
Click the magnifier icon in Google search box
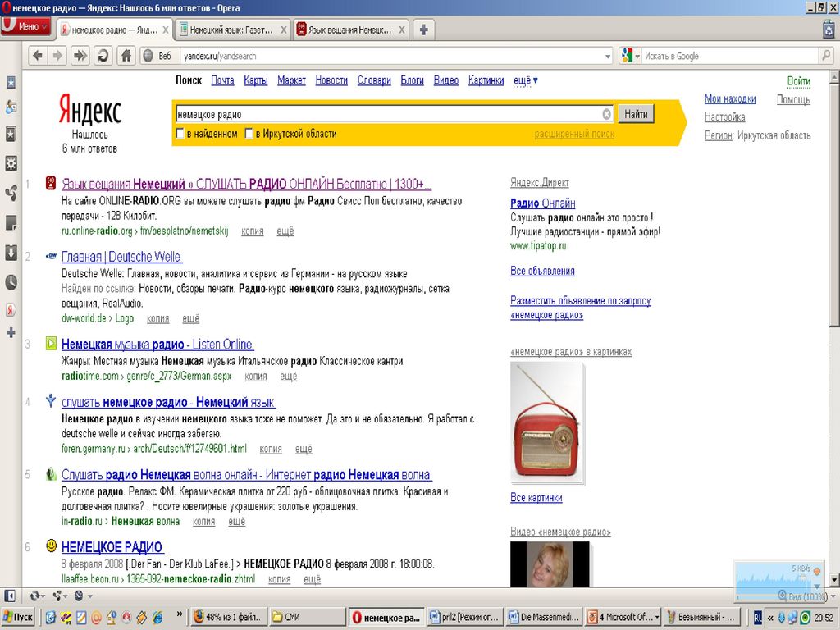825,55
